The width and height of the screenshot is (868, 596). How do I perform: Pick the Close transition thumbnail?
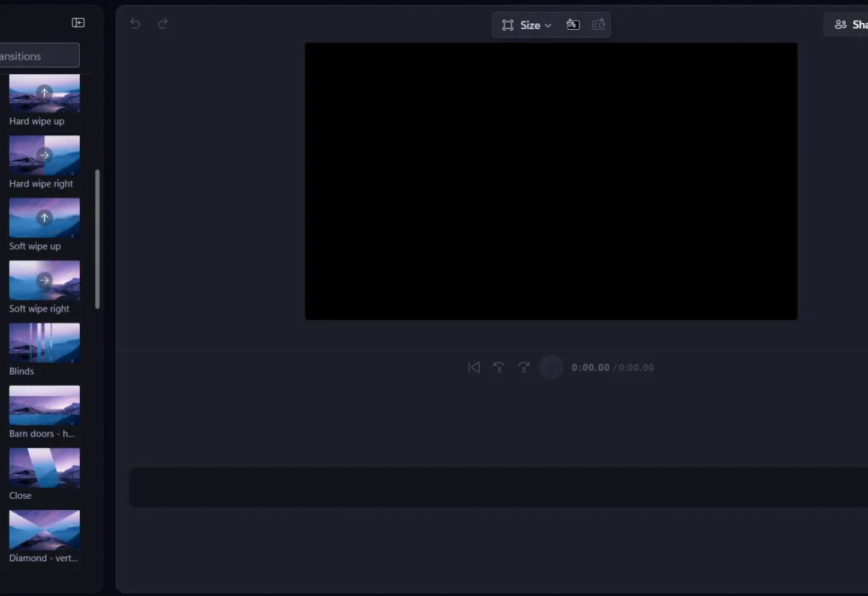[x=44, y=467]
